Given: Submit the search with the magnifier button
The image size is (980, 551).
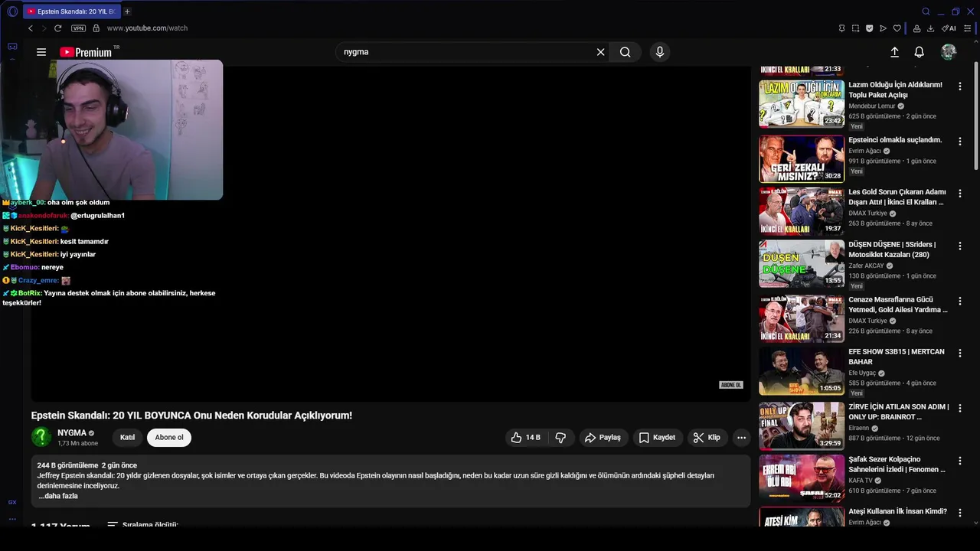Looking at the screenshot, I should [x=626, y=52].
